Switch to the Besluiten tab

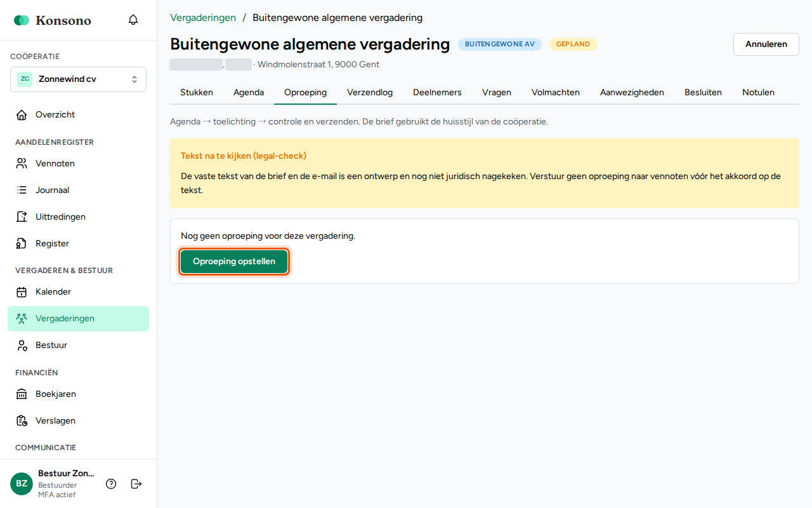703,93
